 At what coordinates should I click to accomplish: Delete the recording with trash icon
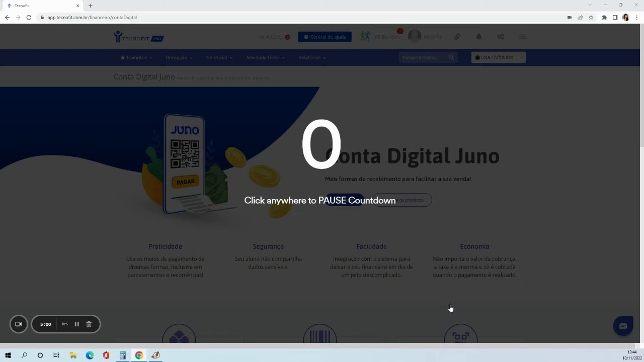(89, 324)
